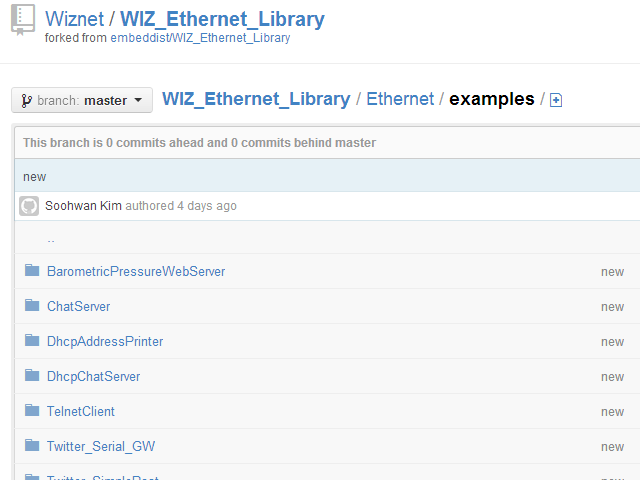Click the BarometricPressureWebServer folder icon
This screenshot has height=480, width=640.
point(32,270)
